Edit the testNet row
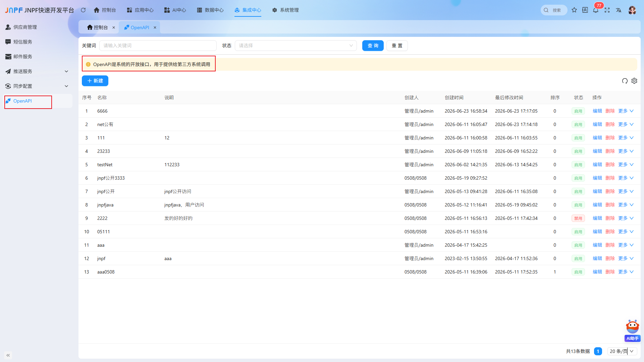Screen dimensions: 644x362 (597, 165)
